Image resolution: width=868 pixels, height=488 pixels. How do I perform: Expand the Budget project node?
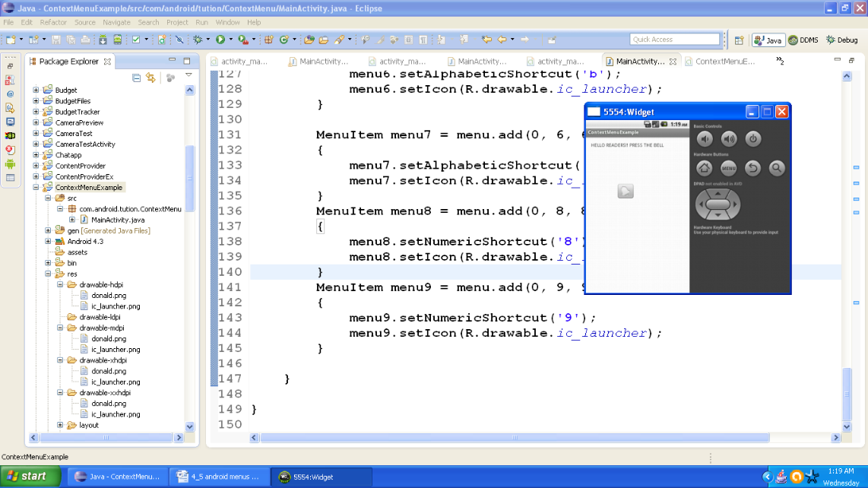point(36,90)
